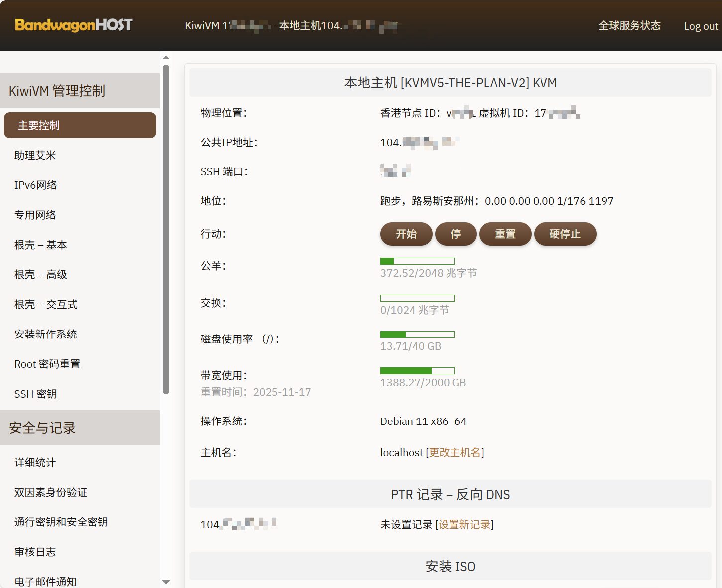Open 助理艾米 menu item
The width and height of the screenshot is (722, 588).
35,155
